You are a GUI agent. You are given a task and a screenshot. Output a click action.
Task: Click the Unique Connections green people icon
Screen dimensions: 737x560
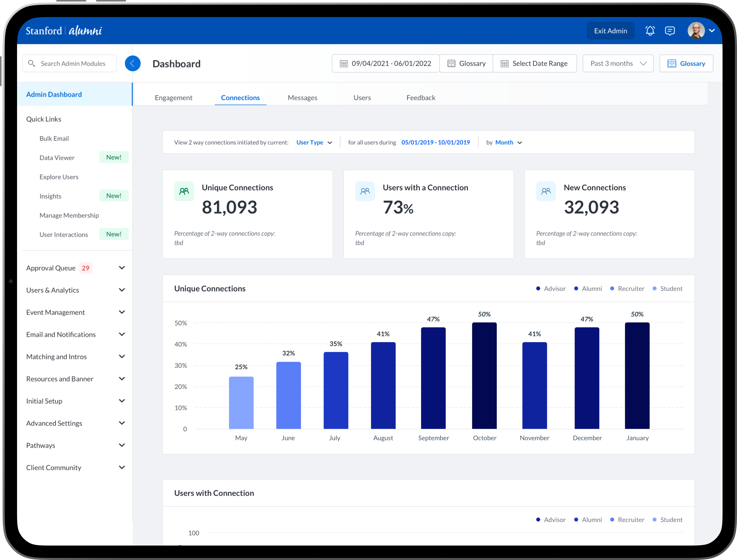(x=184, y=191)
